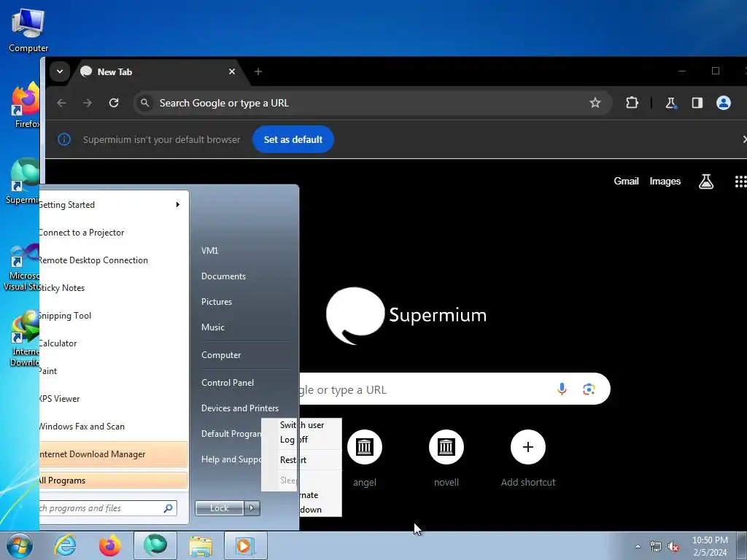
Task: Click the Search programs and files box
Action: (x=108, y=508)
